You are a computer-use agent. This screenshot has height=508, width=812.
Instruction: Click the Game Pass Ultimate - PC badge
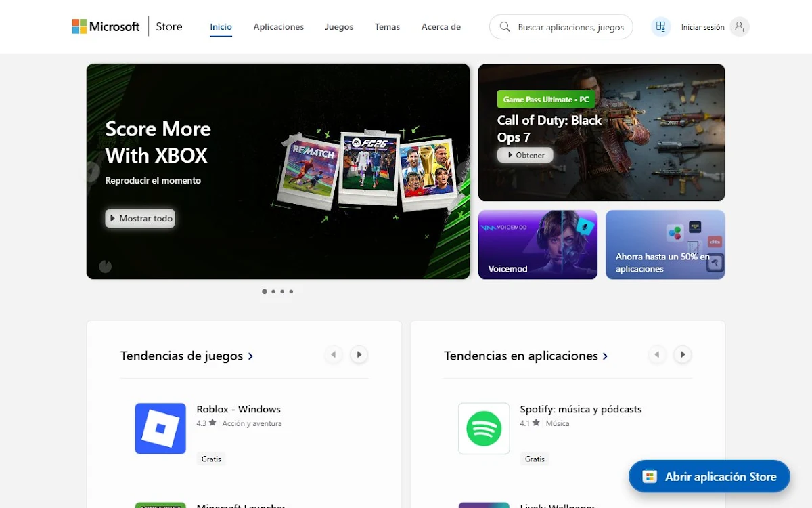coord(545,100)
